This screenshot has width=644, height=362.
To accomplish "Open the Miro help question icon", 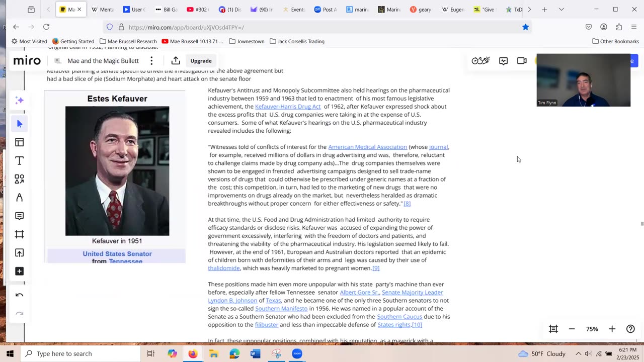I will (630, 329).
